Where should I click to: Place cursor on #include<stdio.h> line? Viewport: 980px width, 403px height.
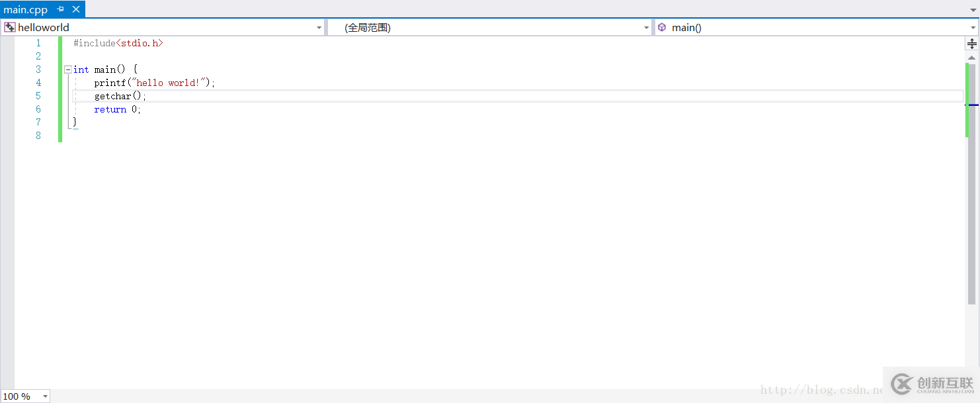pyautogui.click(x=118, y=43)
